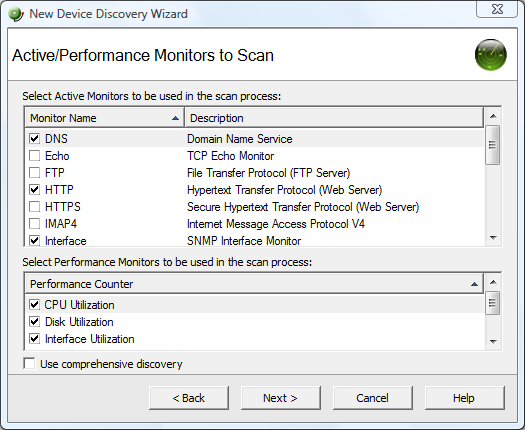Image resolution: width=525 pixels, height=430 pixels.
Task: Enable the HTTPS monitor checkbox
Action: [x=34, y=207]
